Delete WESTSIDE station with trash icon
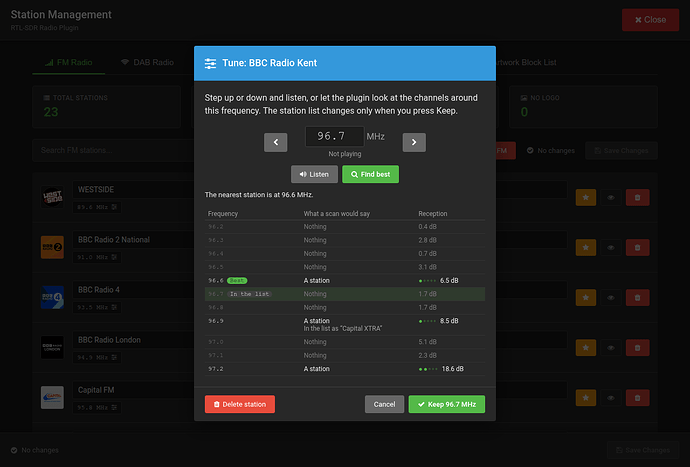This screenshot has width=690, height=467. coord(637,198)
